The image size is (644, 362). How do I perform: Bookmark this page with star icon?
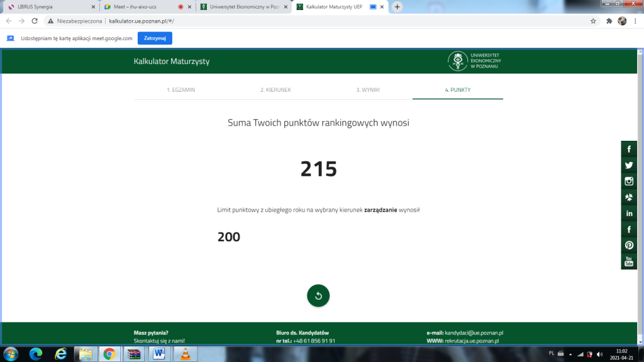(x=593, y=21)
